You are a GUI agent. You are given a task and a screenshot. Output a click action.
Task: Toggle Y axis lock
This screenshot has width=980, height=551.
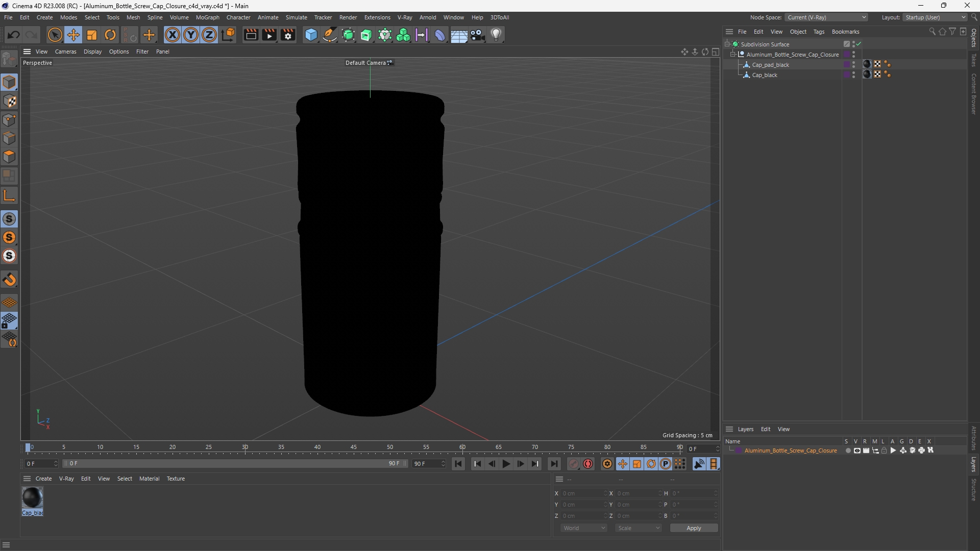(x=191, y=35)
